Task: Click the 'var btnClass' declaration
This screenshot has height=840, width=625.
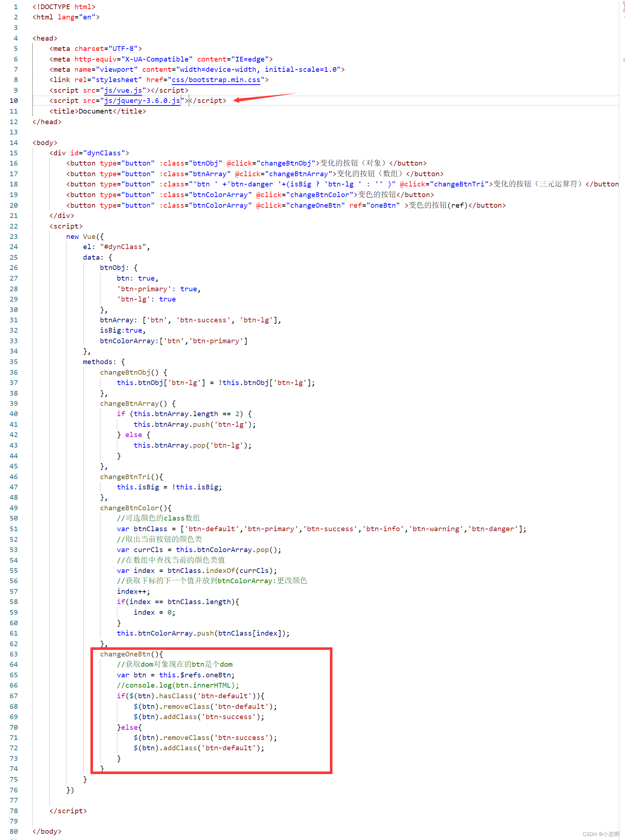Action: pos(321,529)
